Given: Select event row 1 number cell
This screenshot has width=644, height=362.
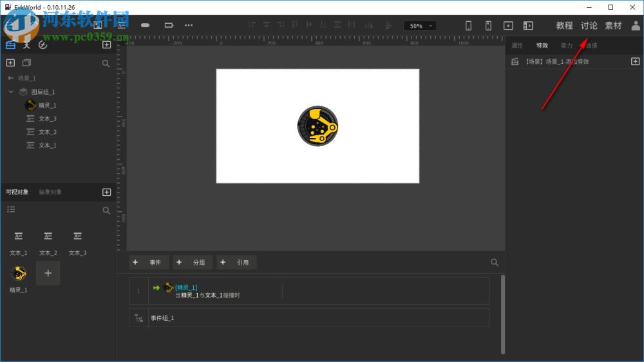Looking at the screenshot, I should [x=138, y=291].
